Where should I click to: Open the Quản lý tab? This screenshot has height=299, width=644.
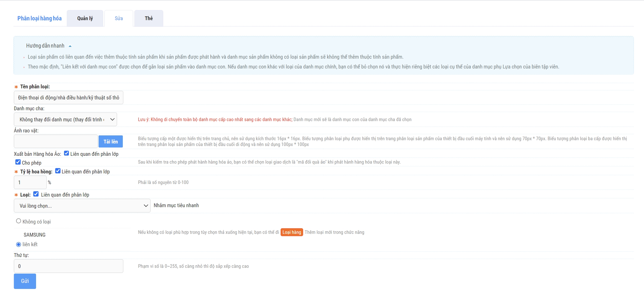(x=85, y=18)
